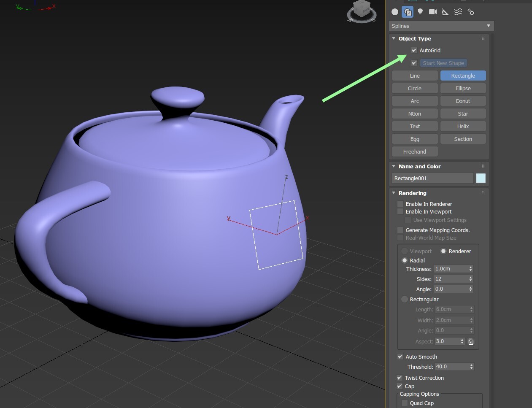Select the Arc button
The height and width of the screenshot is (408, 532).
click(x=415, y=101)
